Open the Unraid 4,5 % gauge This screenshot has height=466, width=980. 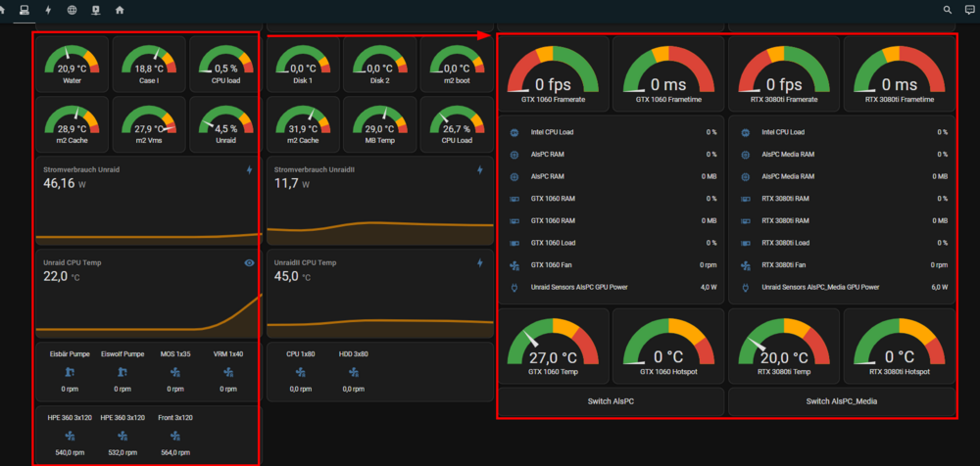click(225, 124)
